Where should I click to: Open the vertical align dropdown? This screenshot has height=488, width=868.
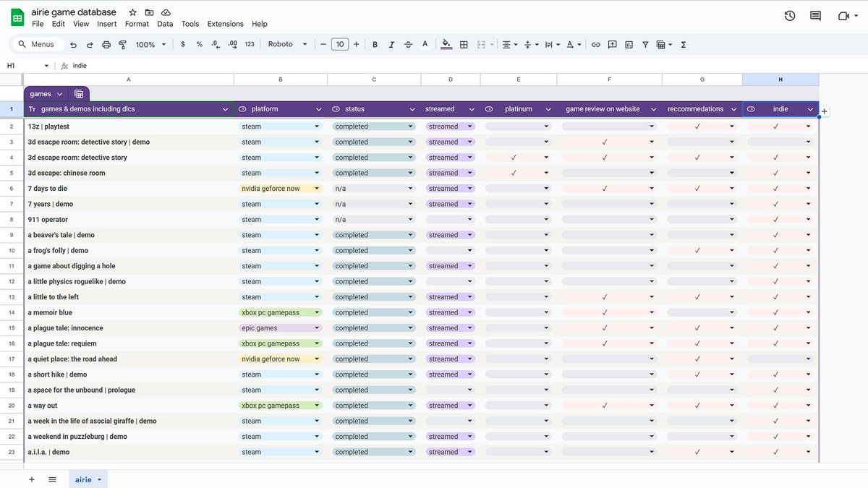point(531,45)
